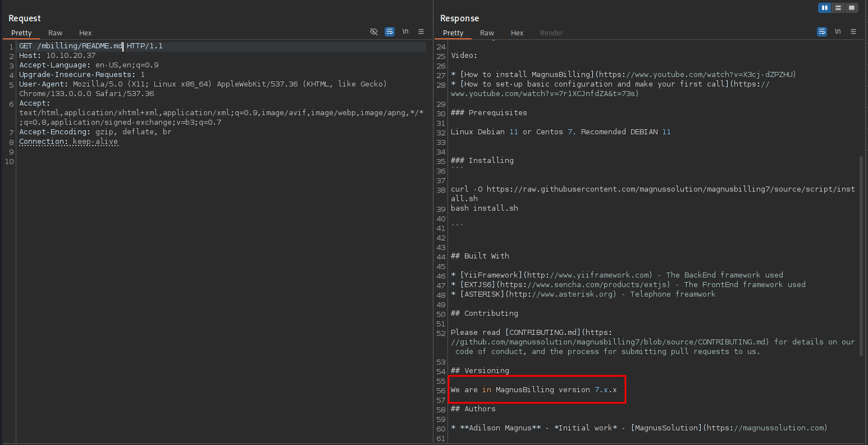Switch to the Request Pretty tab
Image resolution: width=868 pixels, height=445 pixels.
[21, 33]
